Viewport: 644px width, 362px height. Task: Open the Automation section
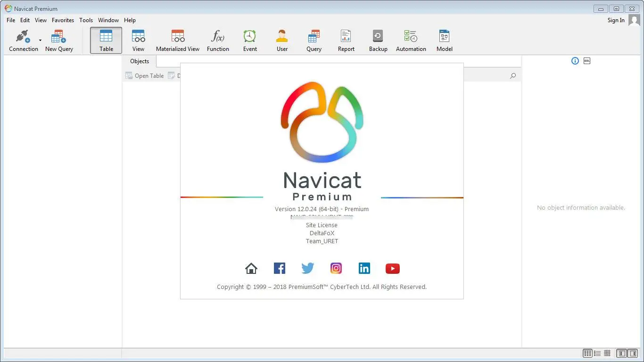pyautogui.click(x=411, y=41)
